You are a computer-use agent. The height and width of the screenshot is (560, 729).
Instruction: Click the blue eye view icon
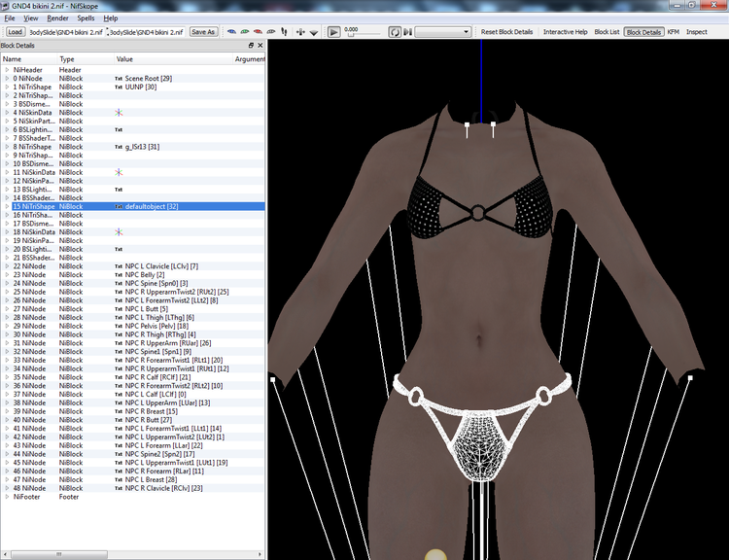[x=231, y=32]
